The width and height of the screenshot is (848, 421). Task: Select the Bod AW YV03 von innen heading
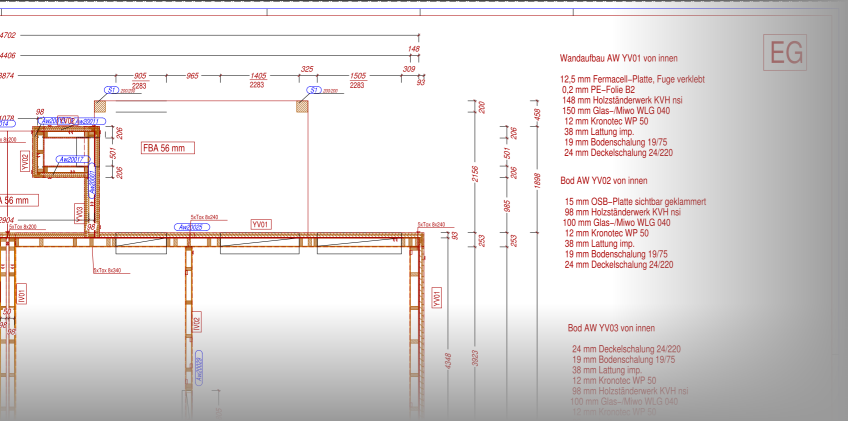click(611, 328)
